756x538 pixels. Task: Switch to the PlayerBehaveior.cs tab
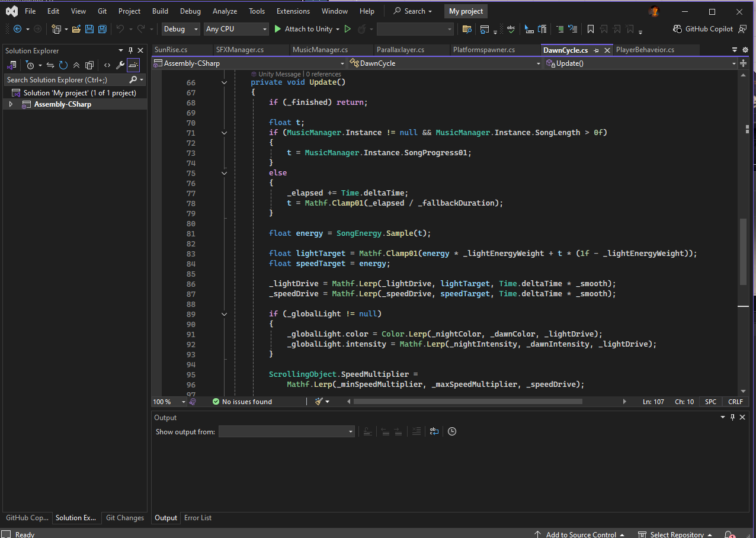[x=645, y=50]
